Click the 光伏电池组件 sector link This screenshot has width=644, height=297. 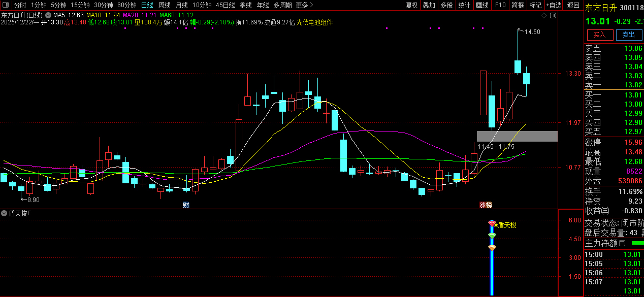(x=314, y=22)
